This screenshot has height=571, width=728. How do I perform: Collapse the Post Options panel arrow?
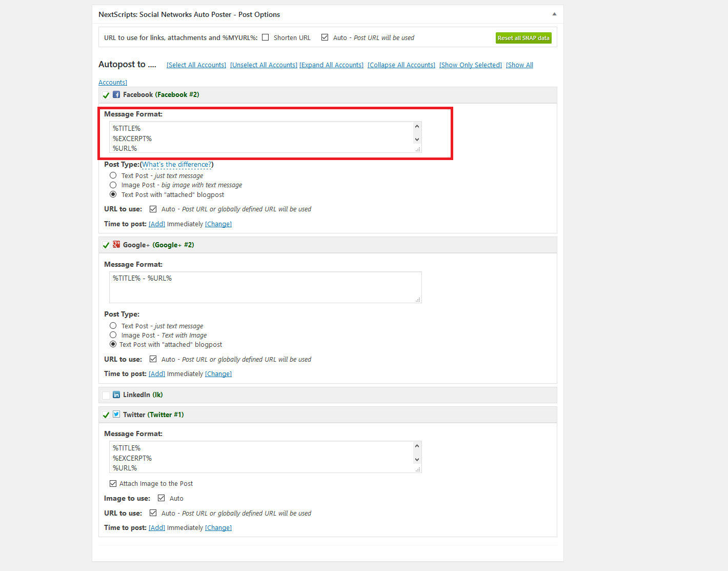[x=554, y=14]
